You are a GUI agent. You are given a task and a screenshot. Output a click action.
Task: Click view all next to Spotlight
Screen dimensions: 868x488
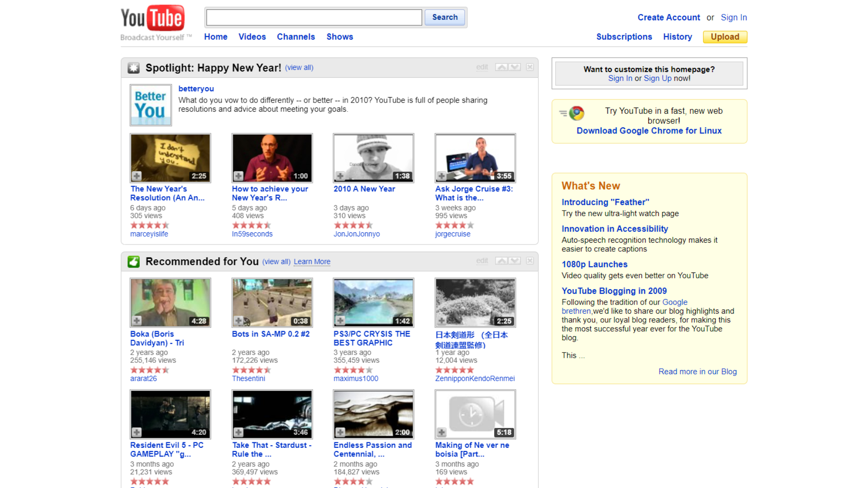click(x=299, y=67)
